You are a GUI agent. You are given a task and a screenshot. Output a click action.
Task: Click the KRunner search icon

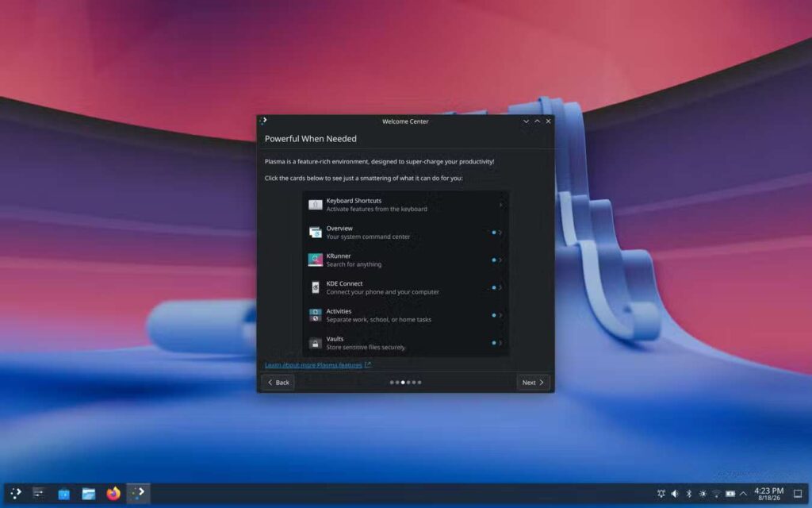(x=316, y=260)
